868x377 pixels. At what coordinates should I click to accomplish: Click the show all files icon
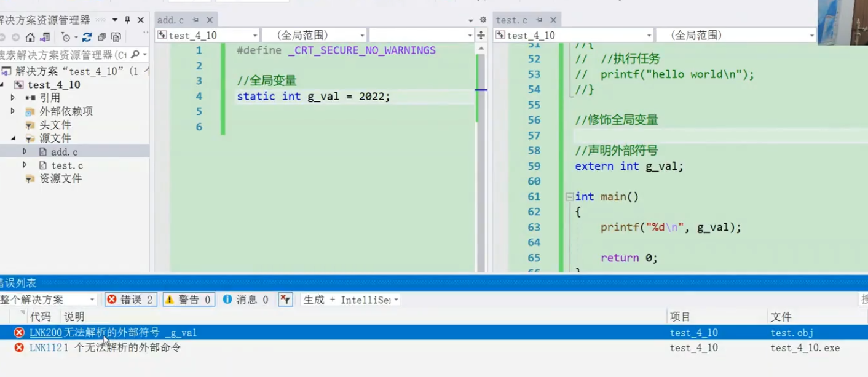[116, 38]
